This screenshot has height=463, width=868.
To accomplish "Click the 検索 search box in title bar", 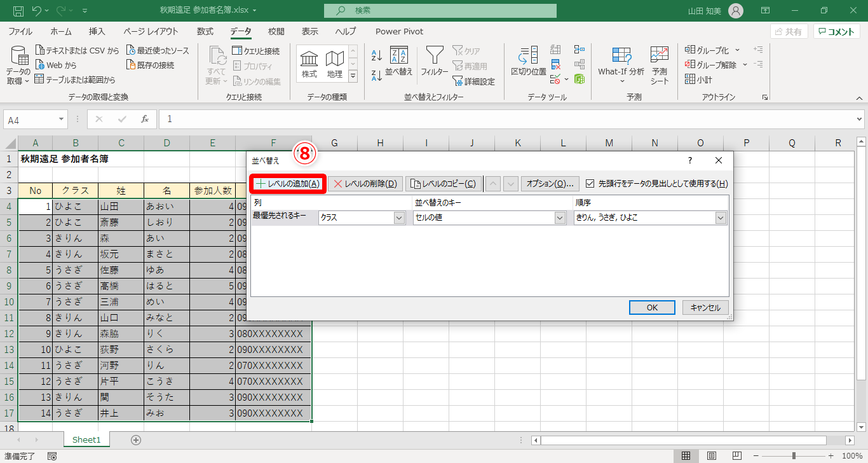I will [x=440, y=11].
